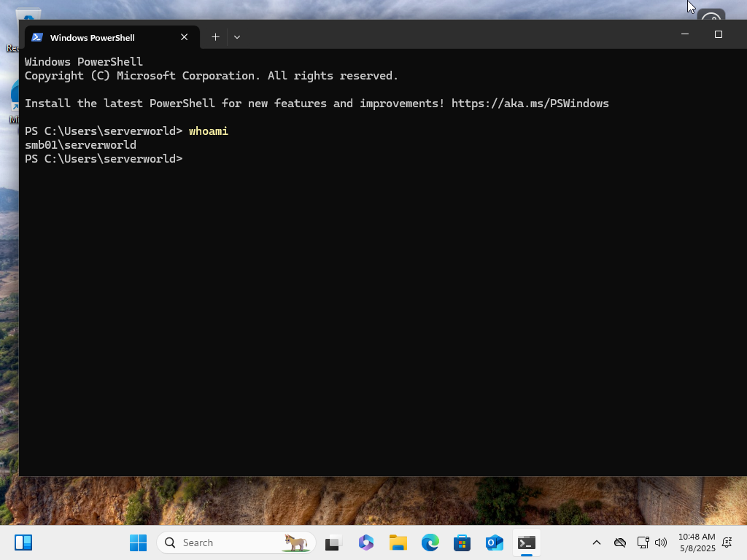Open the https://aka.ms/PSWindows link
Image resolution: width=747 pixels, height=560 pixels.
click(x=530, y=104)
